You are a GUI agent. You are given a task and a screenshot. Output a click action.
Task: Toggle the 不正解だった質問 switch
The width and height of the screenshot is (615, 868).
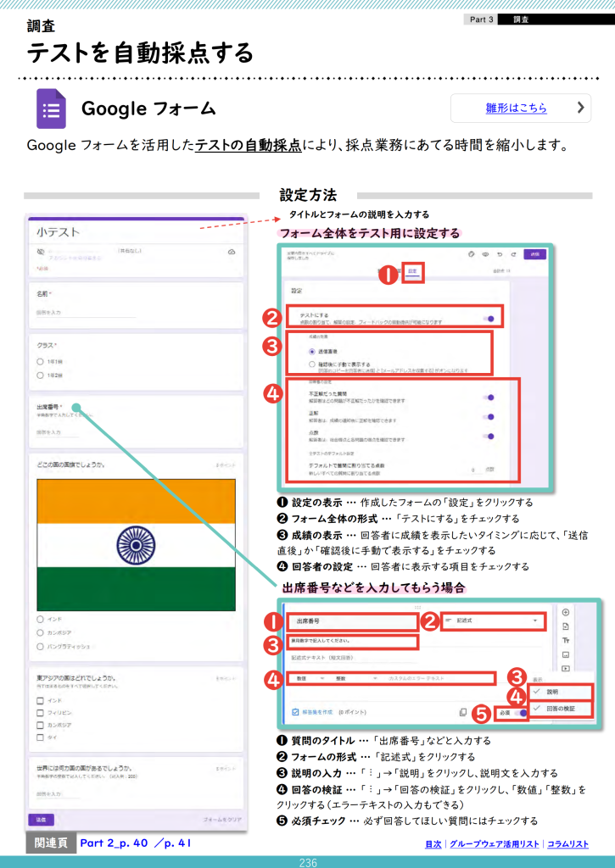(489, 398)
